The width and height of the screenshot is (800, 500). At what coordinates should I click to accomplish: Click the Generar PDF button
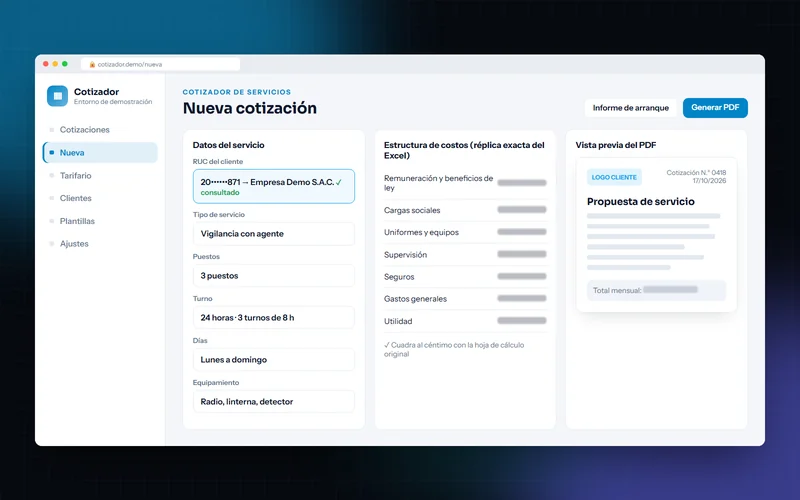point(715,108)
